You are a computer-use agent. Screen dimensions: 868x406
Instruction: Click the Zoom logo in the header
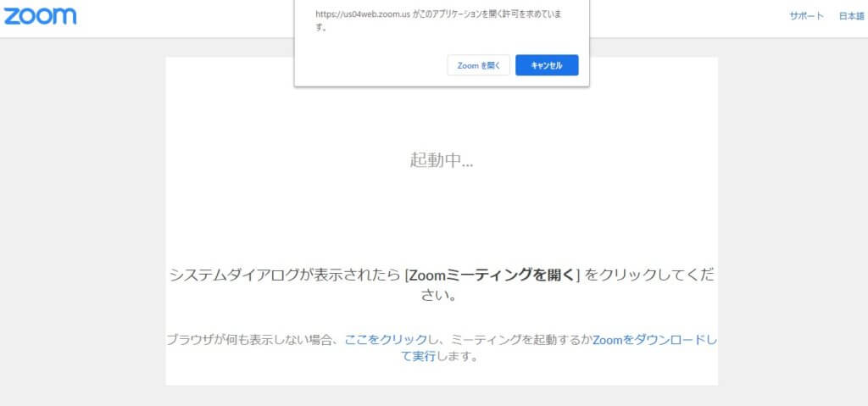click(x=40, y=16)
